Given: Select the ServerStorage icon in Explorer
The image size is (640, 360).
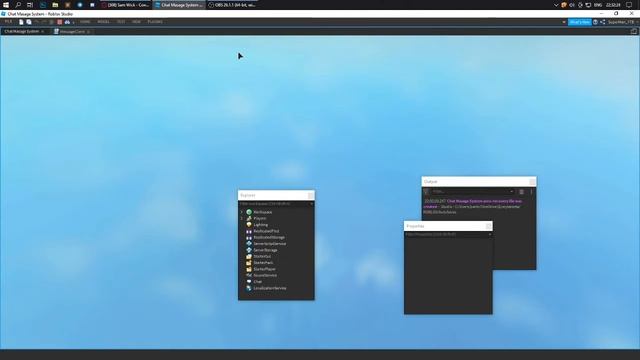Looking at the screenshot, I should point(249,250).
